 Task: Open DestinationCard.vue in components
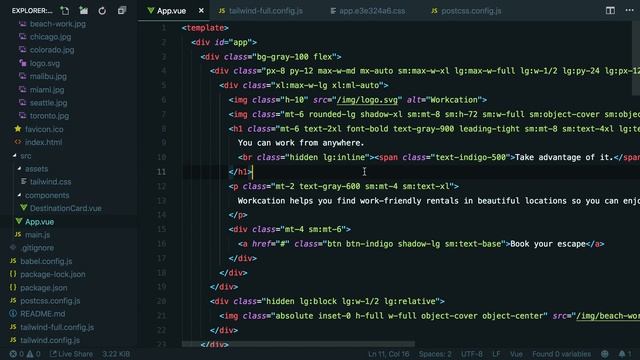coord(65,208)
